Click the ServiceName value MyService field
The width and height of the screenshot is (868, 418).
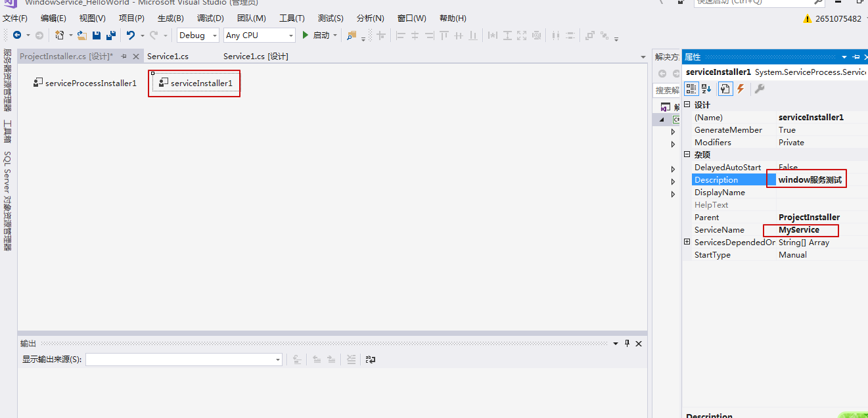(x=800, y=230)
